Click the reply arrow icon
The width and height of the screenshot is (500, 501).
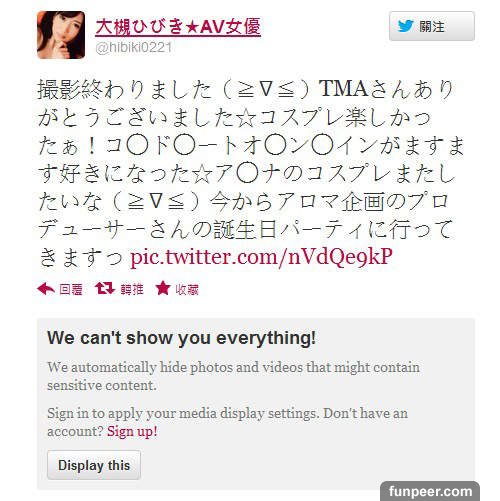tap(46, 289)
